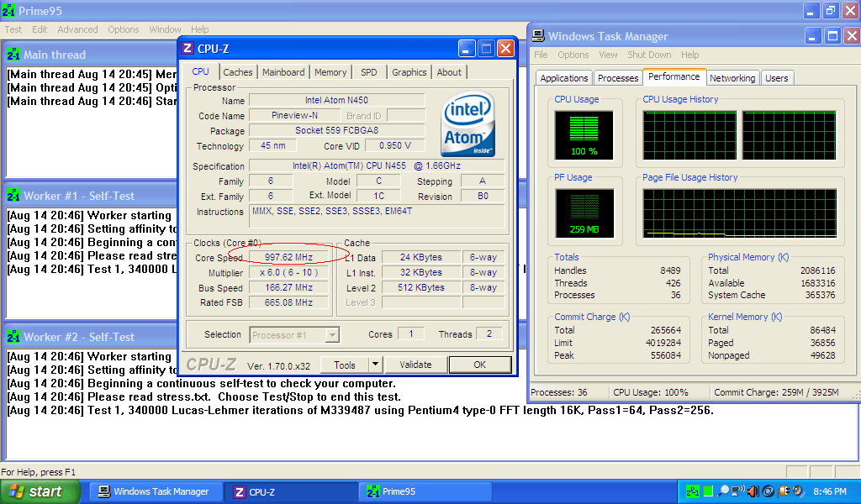Click the Page File Usage History graph
The height and width of the screenshot is (504, 861).
[740, 213]
